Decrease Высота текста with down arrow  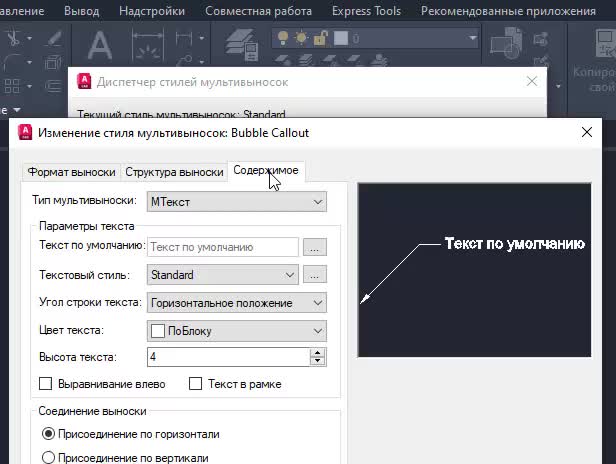317,361
